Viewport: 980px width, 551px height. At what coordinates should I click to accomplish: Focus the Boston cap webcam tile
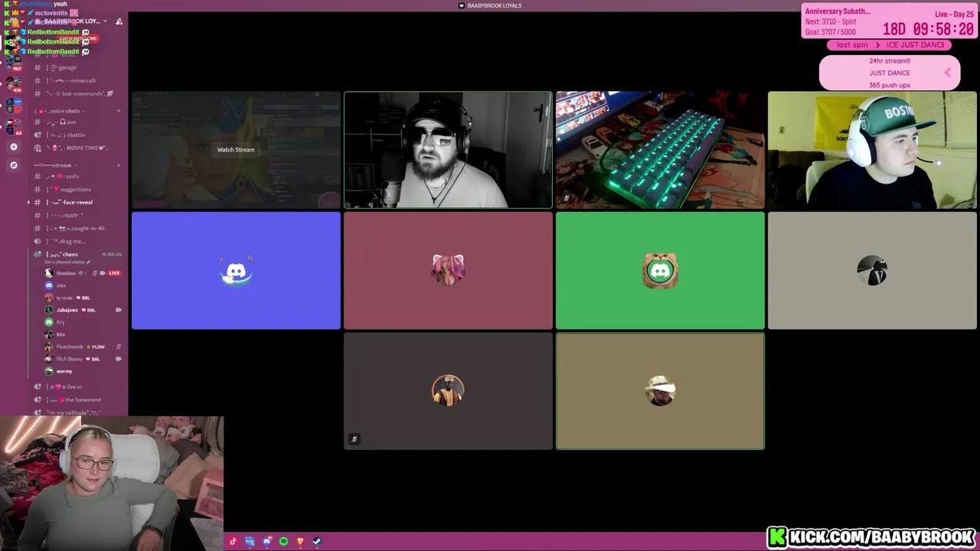click(x=872, y=150)
